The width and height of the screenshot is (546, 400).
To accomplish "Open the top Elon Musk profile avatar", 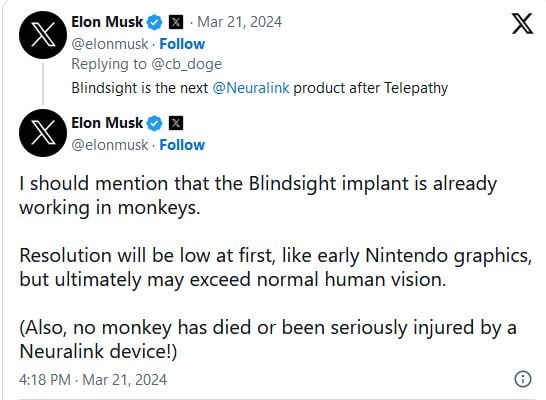I will (43, 35).
